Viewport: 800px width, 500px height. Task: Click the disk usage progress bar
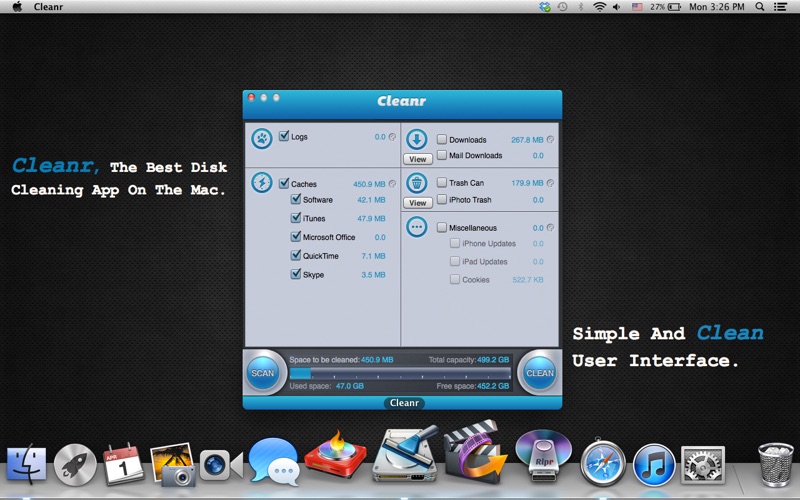[400, 373]
